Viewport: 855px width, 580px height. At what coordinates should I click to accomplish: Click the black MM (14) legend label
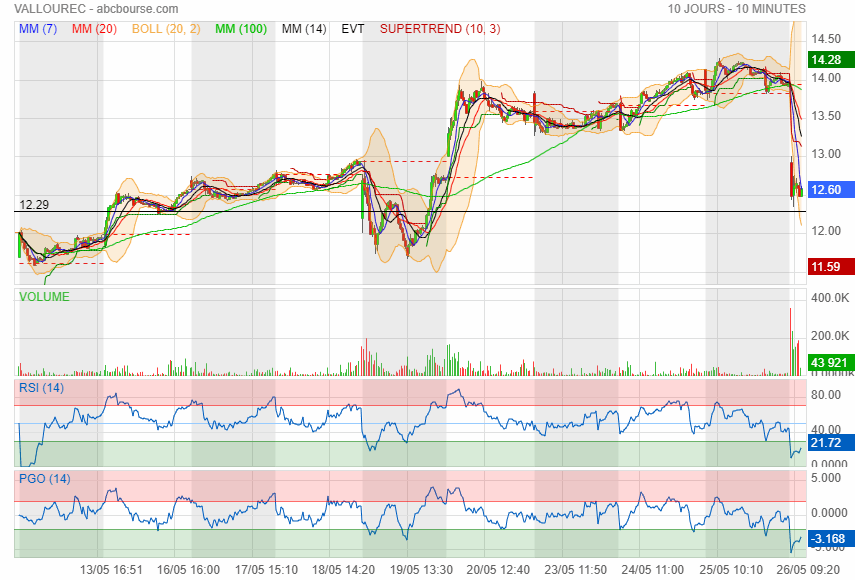click(x=304, y=29)
